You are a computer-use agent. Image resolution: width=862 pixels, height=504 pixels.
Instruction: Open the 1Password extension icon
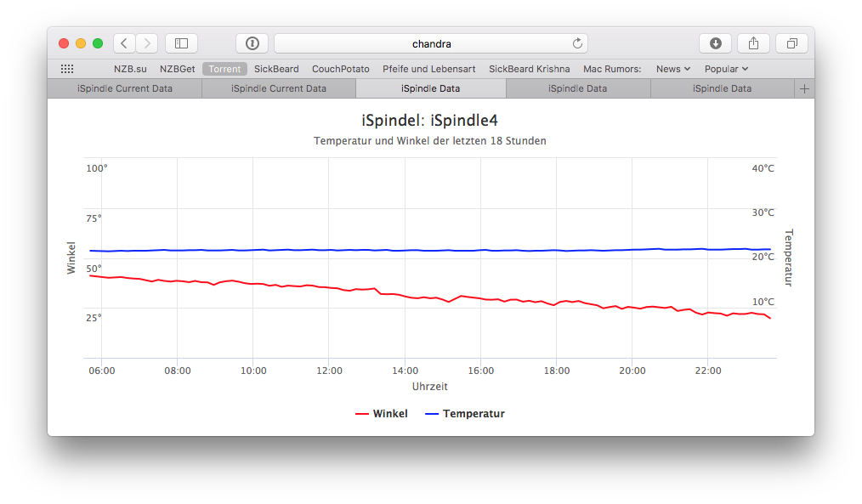point(252,43)
